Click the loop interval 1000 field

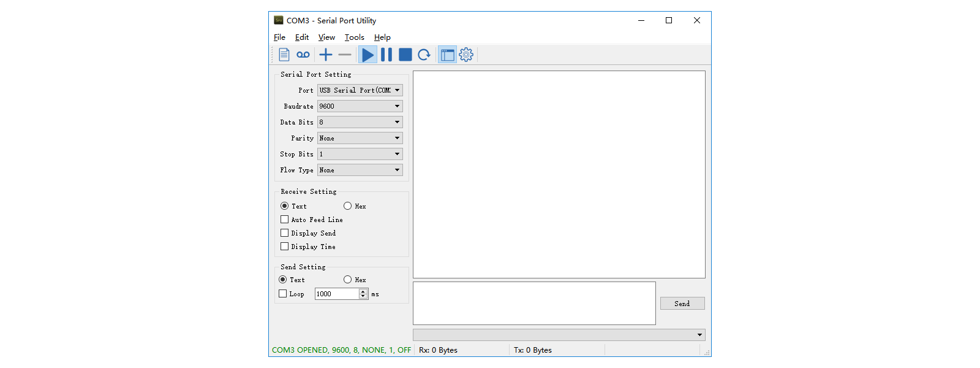tap(337, 294)
